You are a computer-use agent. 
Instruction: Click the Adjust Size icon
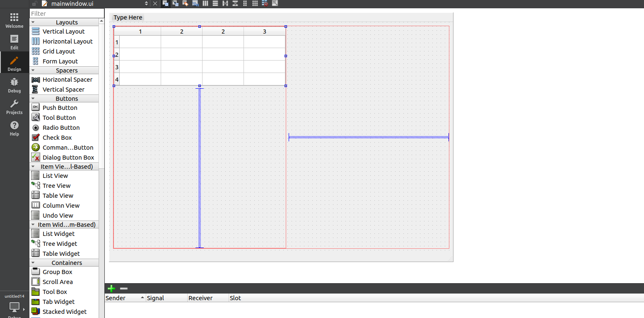[x=275, y=3]
